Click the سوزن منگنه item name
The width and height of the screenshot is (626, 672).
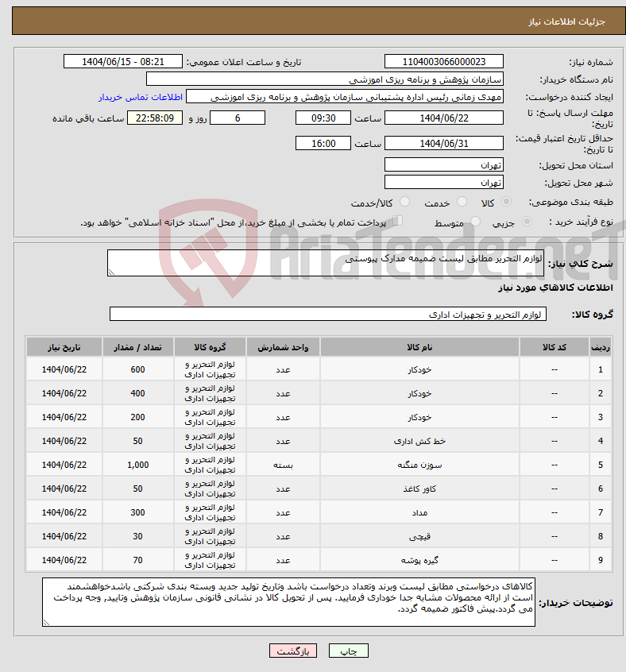coord(419,465)
